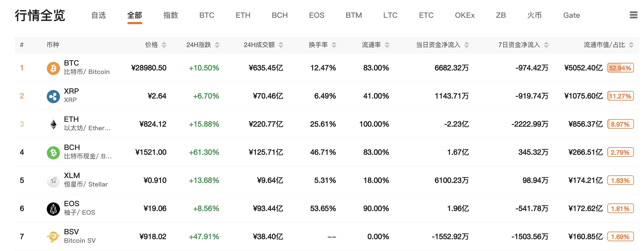Open the OKEx exchange tab
This screenshot has width=644, height=251.
pyautogui.click(x=465, y=15)
